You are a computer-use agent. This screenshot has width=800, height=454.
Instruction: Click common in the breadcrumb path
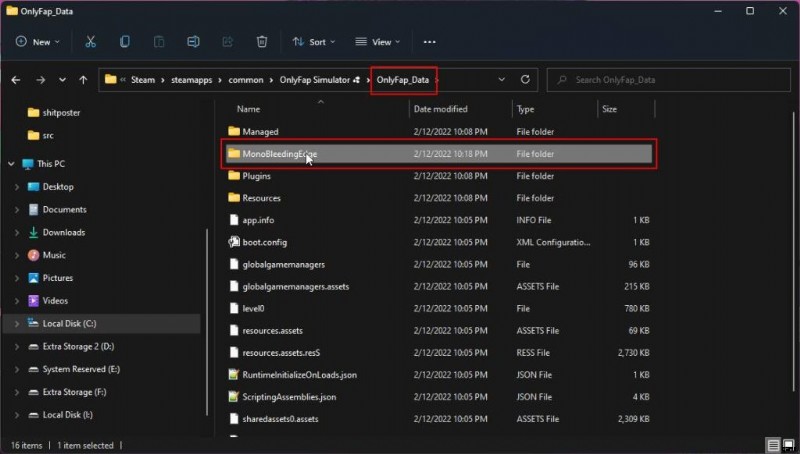[246, 80]
